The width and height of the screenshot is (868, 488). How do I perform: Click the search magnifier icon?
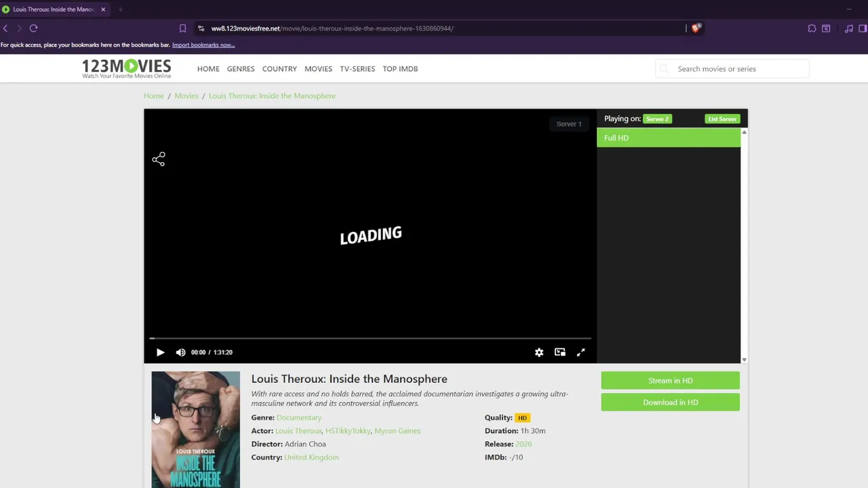pyautogui.click(x=664, y=68)
